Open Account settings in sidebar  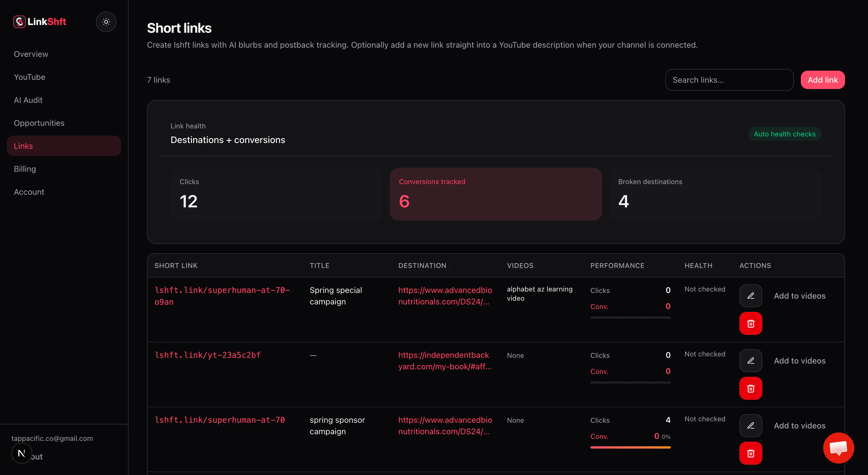pos(29,192)
